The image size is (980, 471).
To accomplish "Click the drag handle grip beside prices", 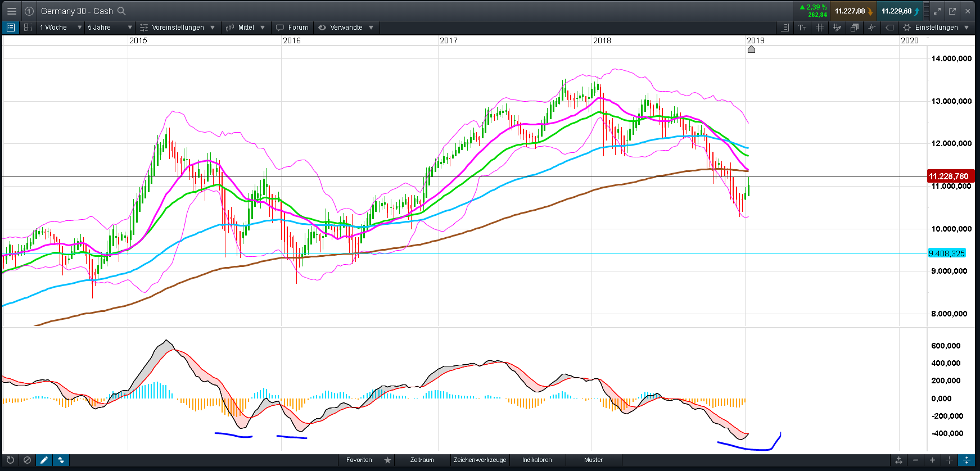I will point(927,11).
